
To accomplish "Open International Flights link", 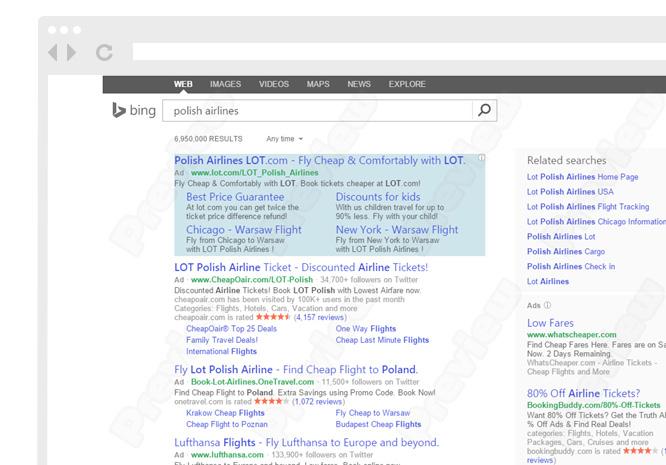I will point(221,352).
